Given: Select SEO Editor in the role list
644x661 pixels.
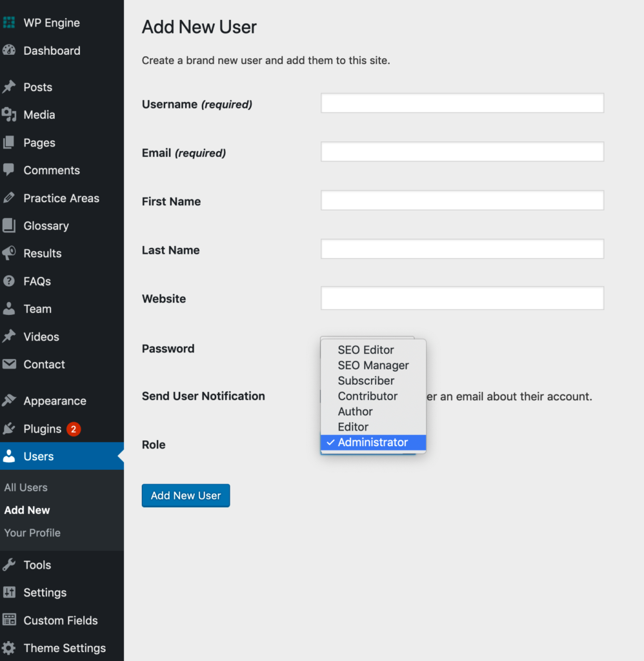Looking at the screenshot, I should 365,349.
